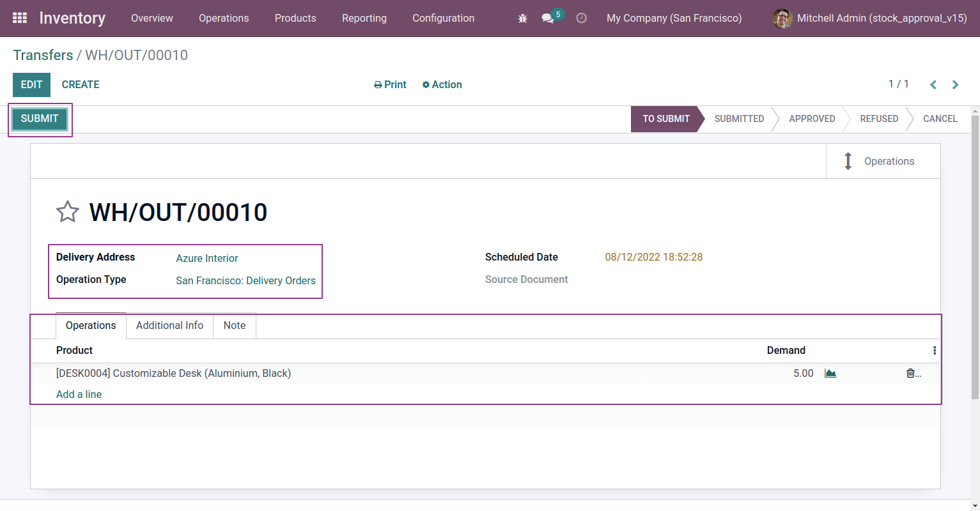Click the Product column header

pos(74,350)
